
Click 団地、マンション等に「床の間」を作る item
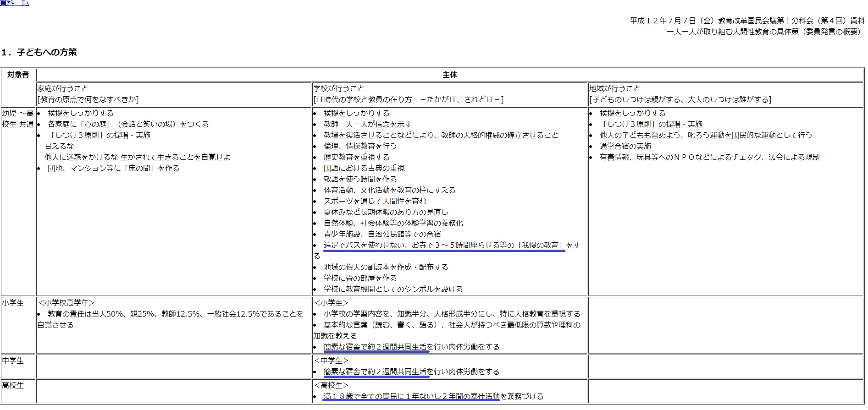click(x=113, y=168)
